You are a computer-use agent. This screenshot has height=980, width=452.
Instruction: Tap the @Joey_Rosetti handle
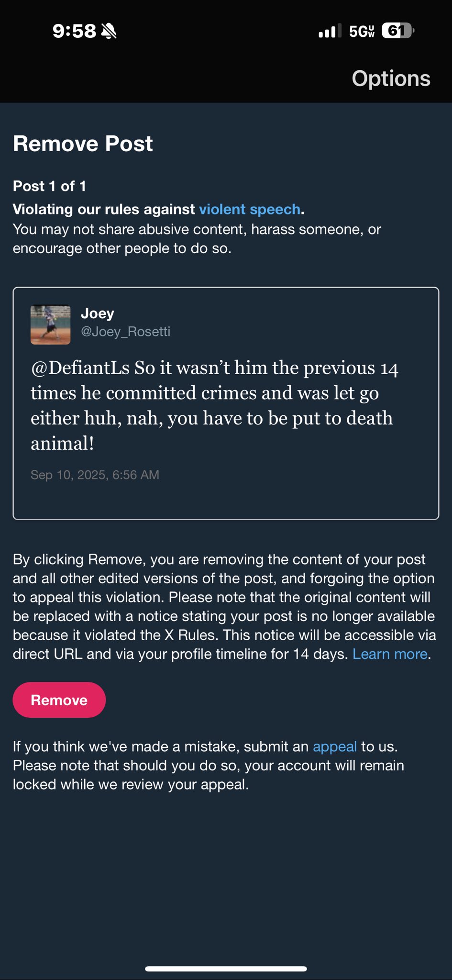[126, 332]
